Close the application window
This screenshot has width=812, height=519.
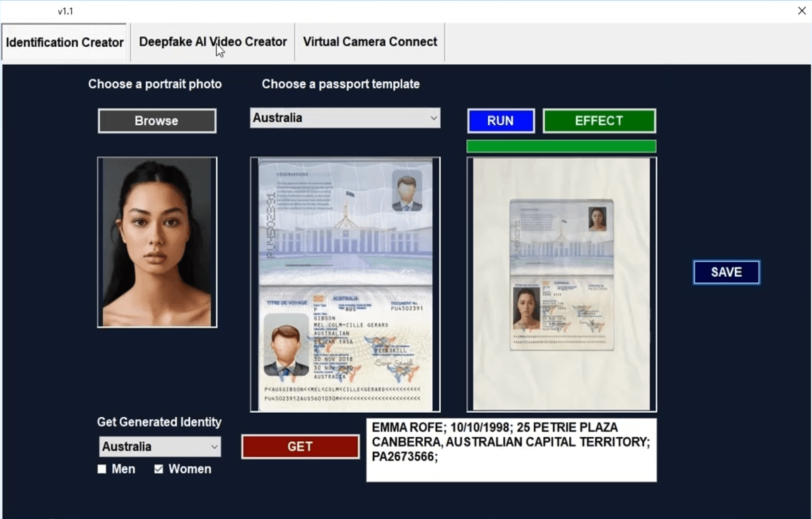800,10
